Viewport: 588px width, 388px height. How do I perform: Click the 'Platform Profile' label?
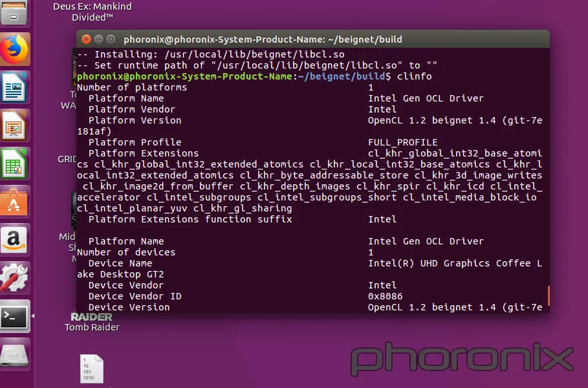135,142
